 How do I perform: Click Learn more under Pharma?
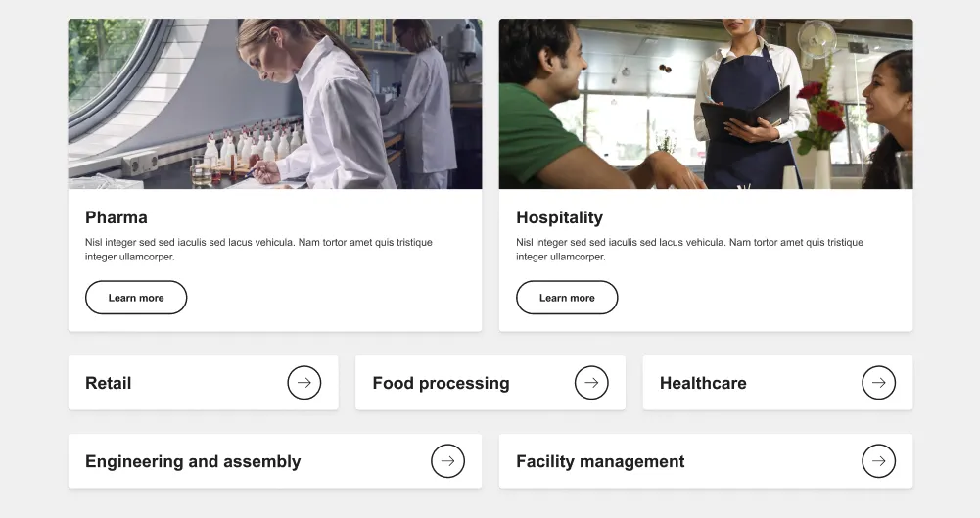coord(136,298)
